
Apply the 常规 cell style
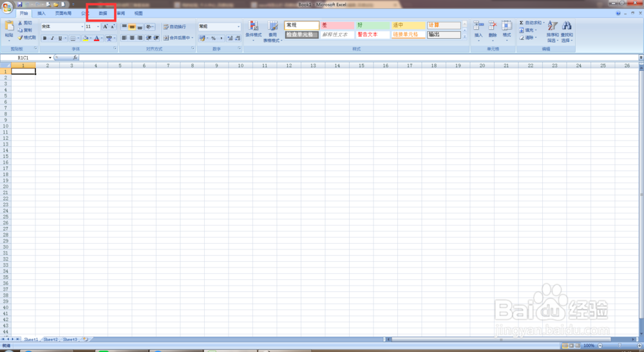coord(301,26)
